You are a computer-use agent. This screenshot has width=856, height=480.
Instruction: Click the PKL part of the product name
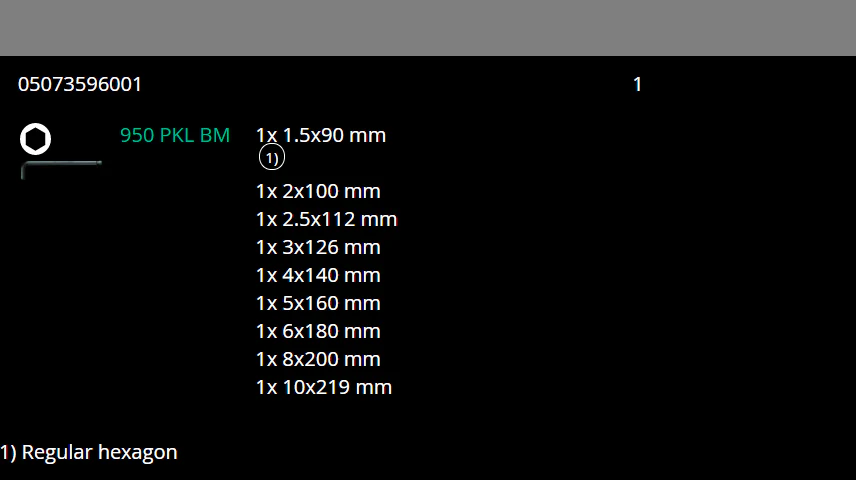[177, 135]
